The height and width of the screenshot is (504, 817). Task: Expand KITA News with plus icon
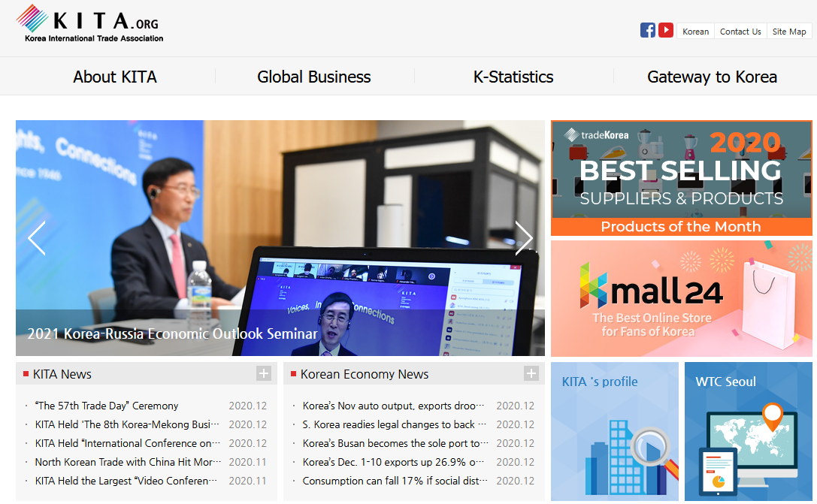click(264, 373)
